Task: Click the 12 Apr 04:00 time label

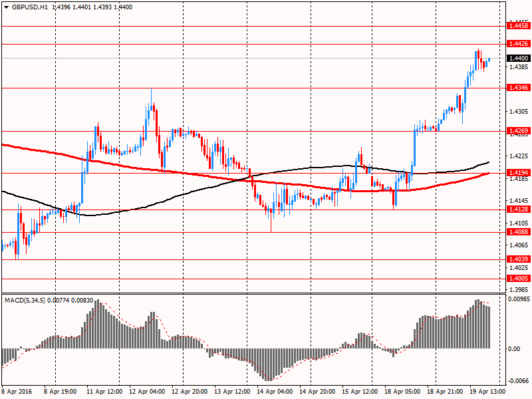Action: point(147,391)
